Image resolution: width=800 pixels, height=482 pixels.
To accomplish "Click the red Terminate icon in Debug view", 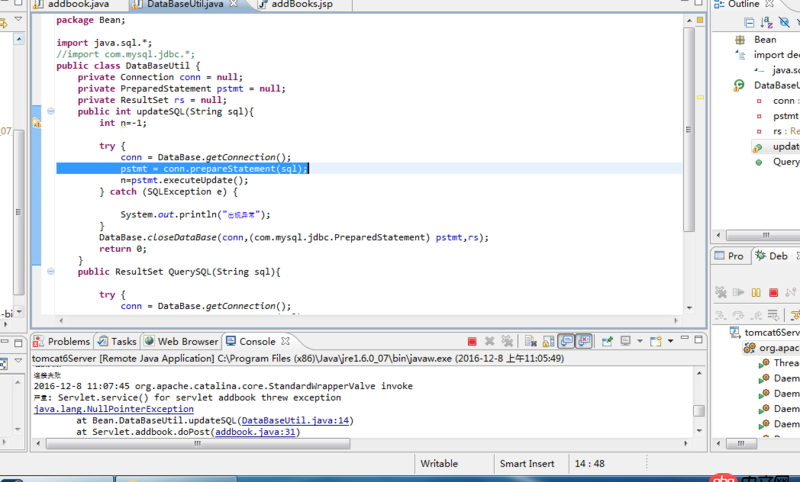I will (x=774, y=293).
